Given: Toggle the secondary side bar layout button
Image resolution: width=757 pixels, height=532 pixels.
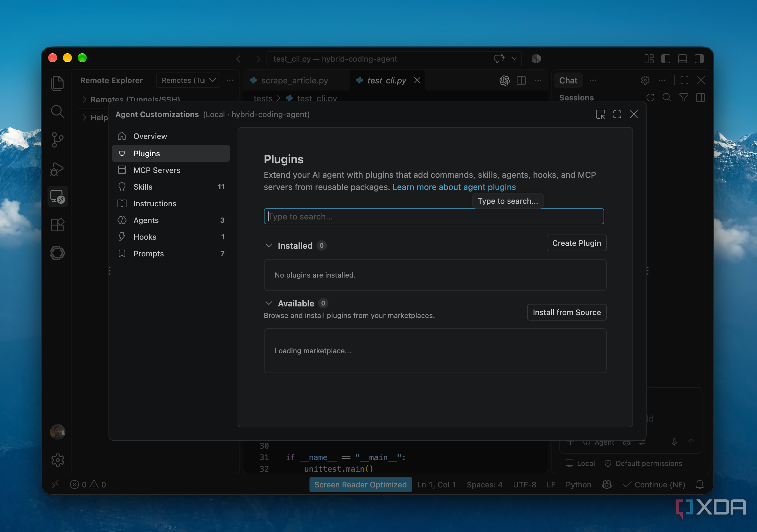Looking at the screenshot, I should click(699, 59).
